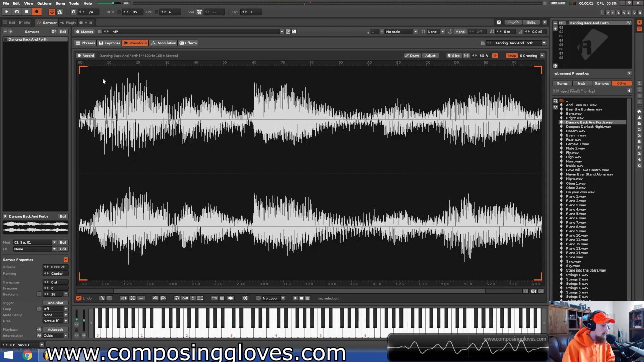
Task: Open the No Loop mode dropdown
Action: point(273,298)
